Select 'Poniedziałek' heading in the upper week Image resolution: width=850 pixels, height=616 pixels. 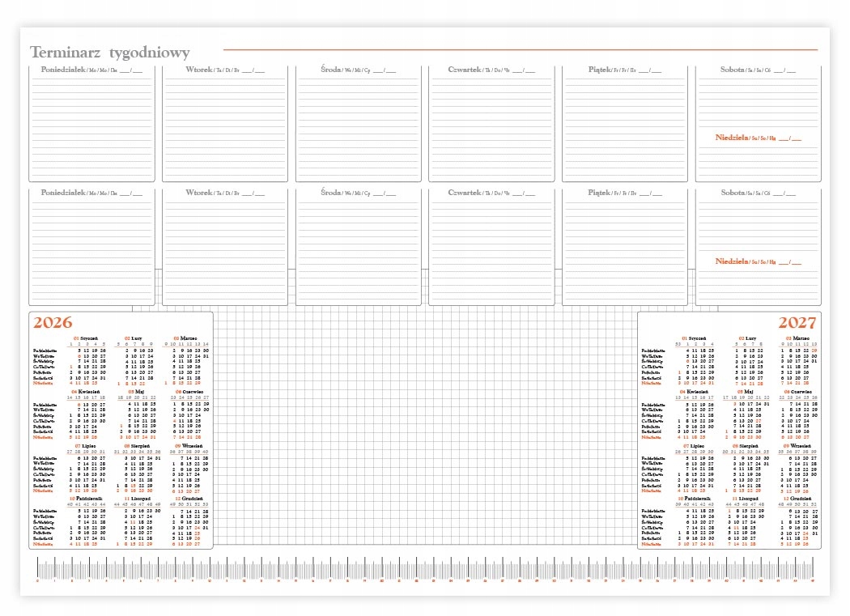[63, 70]
